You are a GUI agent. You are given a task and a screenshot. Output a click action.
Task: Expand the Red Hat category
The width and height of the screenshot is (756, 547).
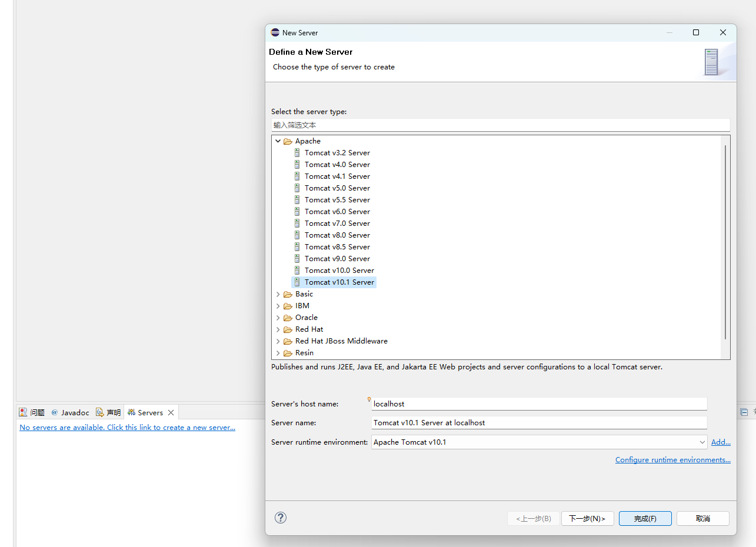point(278,329)
